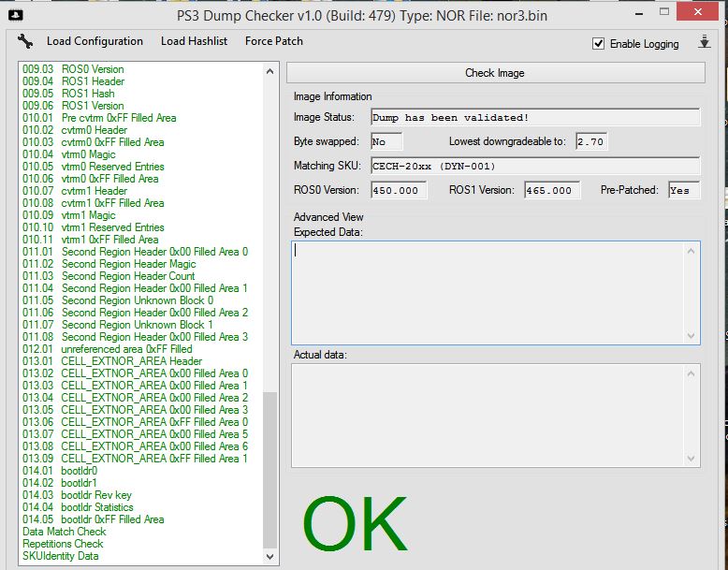Open the Load Hashlist menu

click(x=194, y=41)
